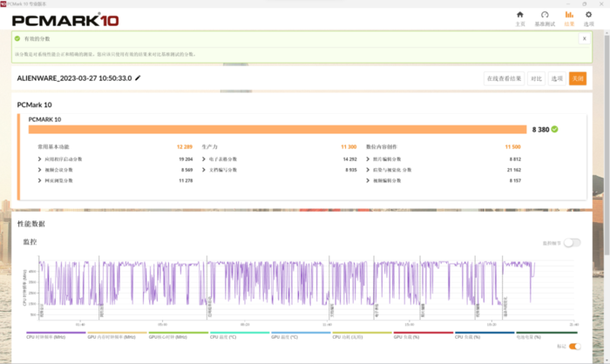Click the 生产力 group heading
Viewport: 610px width, 364px height.
pos(210,146)
